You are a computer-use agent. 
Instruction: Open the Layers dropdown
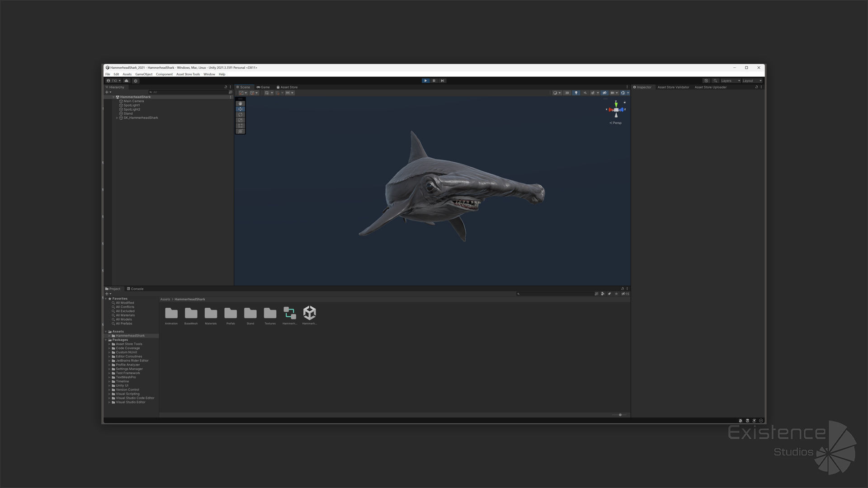click(x=730, y=81)
